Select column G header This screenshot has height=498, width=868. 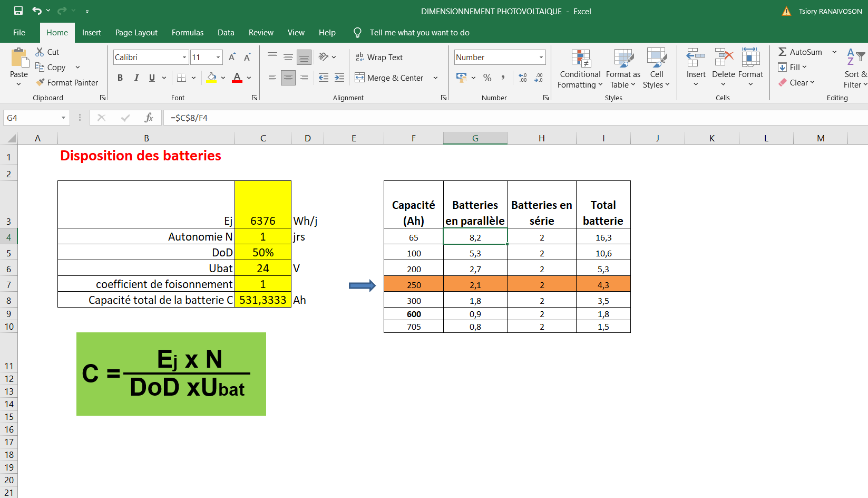pos(475,138)
